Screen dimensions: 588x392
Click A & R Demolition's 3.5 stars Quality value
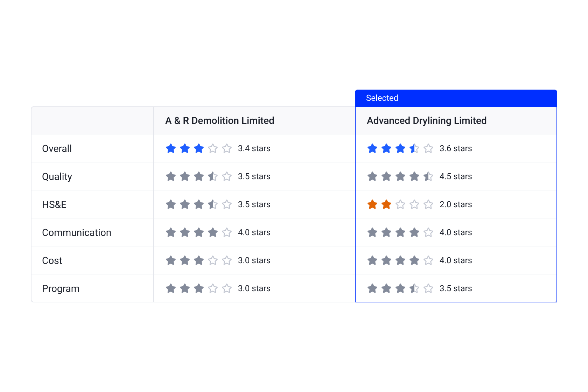[x=254, y=176]
